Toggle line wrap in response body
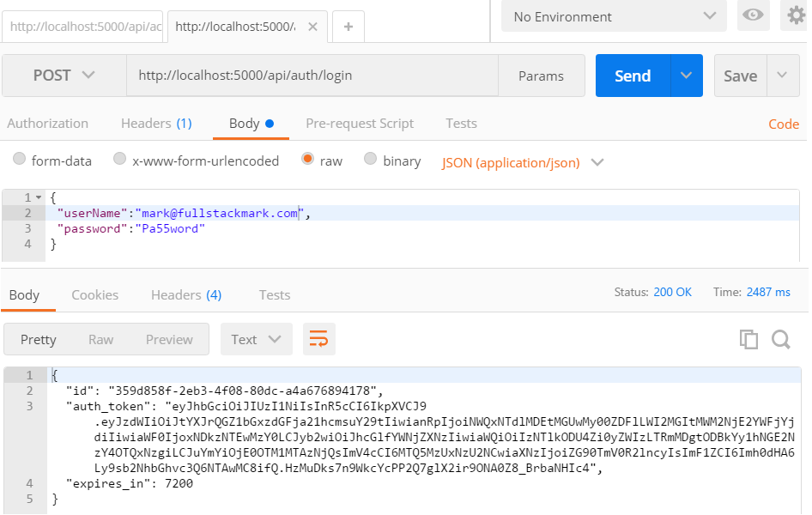812x515 pixels. 319,339
